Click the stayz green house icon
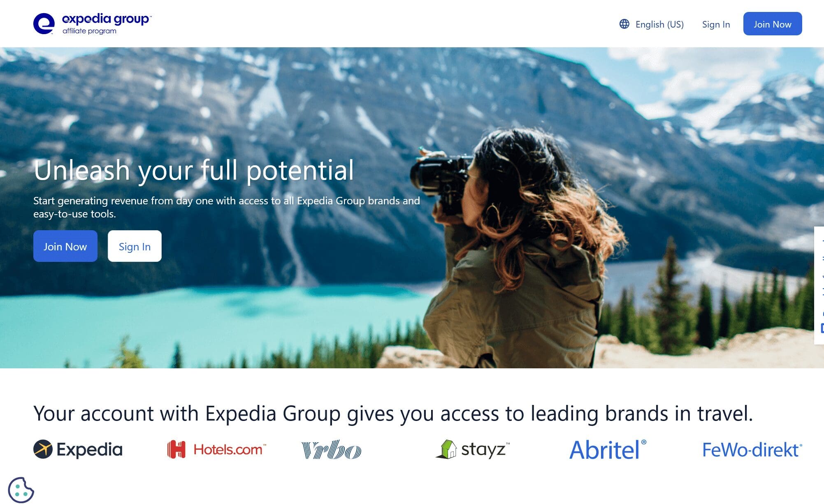 click(x=446, y=449)
